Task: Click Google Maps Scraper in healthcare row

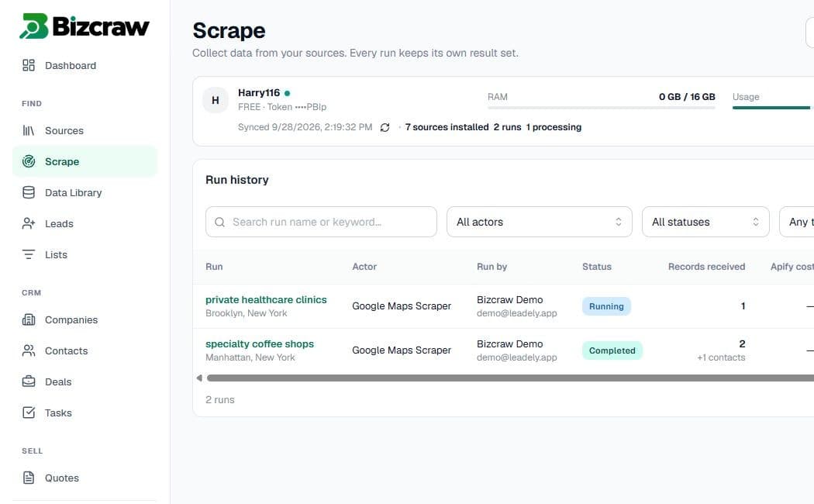Action: coord(402,306)
